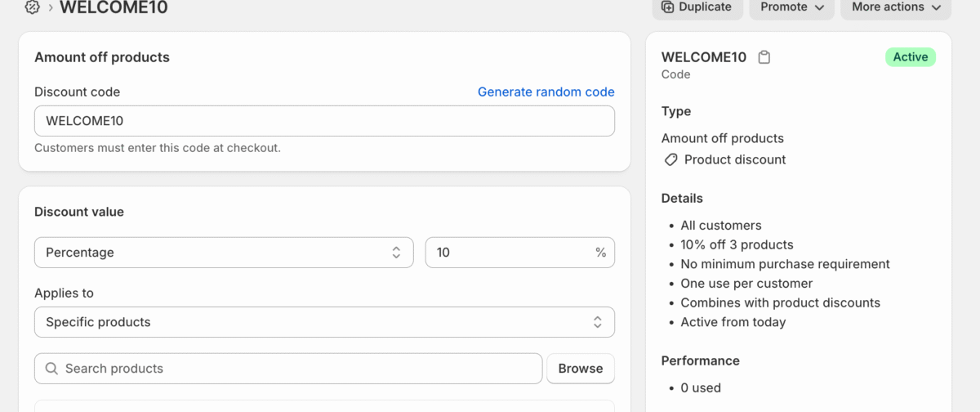980x412 pixels.
Task: Click the up-down arrows on Specific products selector
Action: 598,322
